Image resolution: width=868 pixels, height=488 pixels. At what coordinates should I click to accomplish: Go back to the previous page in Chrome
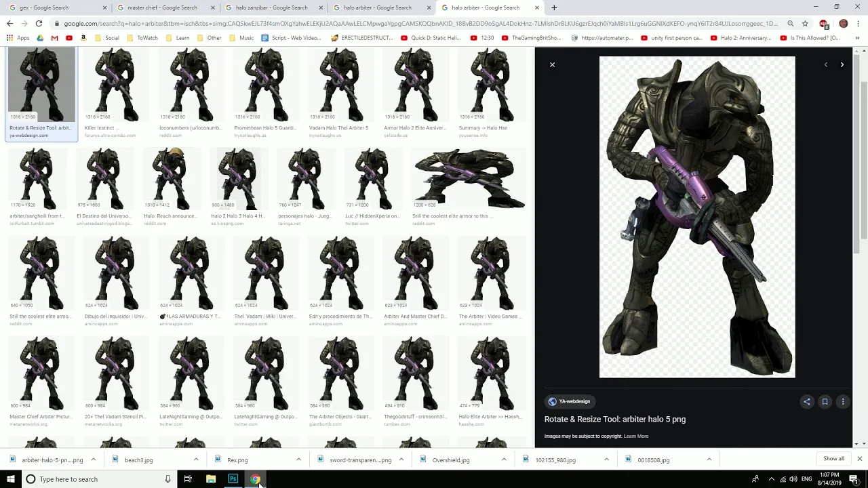9,23
